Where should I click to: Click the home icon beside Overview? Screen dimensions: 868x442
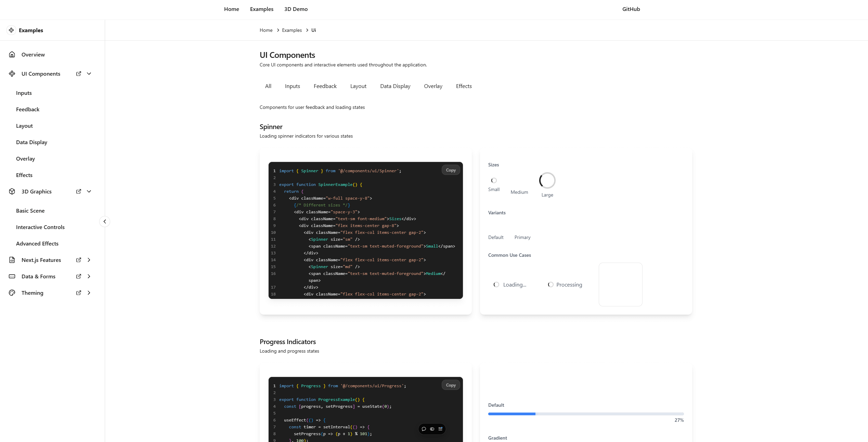(x=12, y=54)
